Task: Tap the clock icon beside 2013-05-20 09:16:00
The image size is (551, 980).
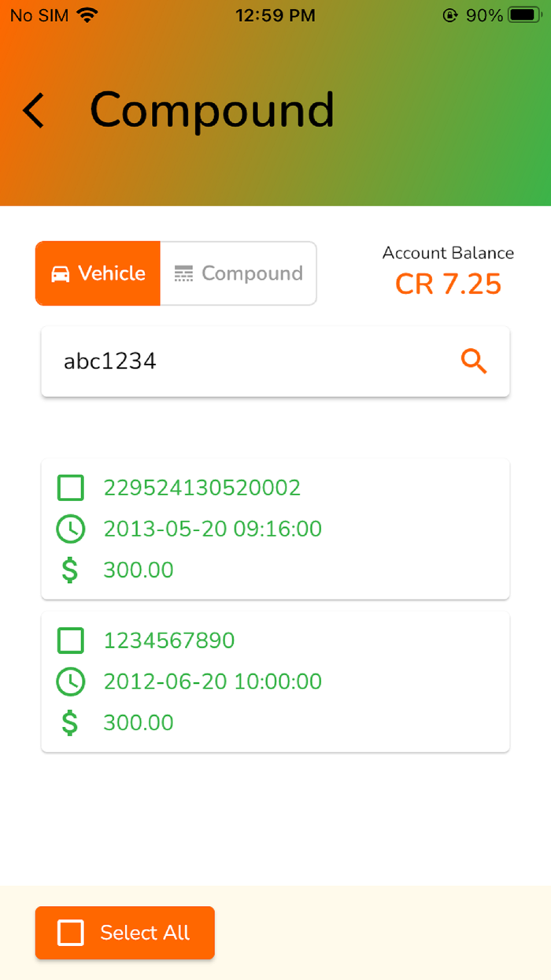Action: pyautogui.click(x=70, y=529)
